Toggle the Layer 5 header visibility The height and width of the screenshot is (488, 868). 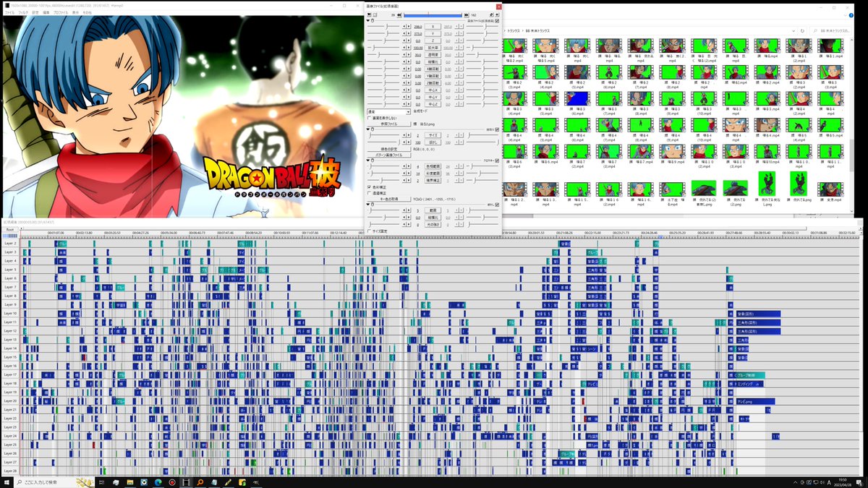pos(11,270)
